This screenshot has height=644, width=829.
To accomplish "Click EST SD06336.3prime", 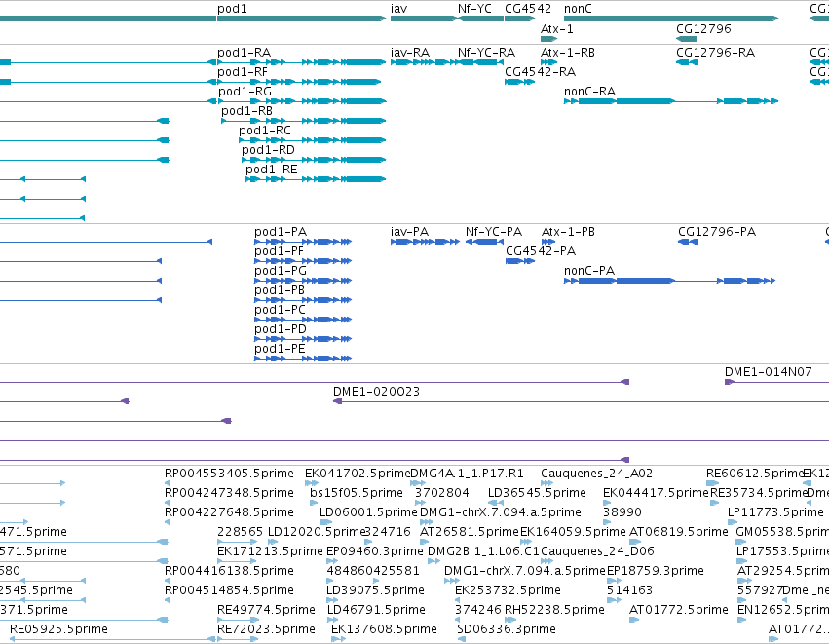I will pos(462,640).
